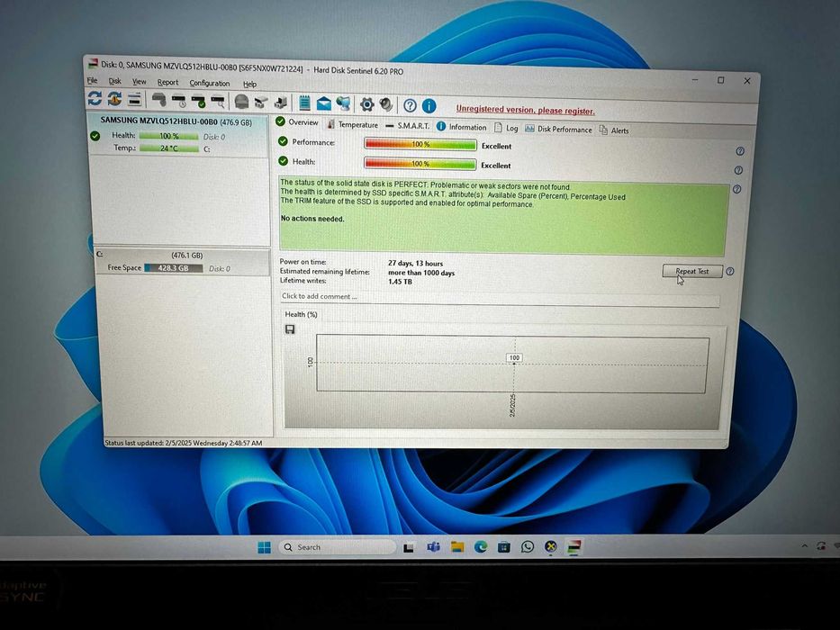Image resolution: width=840 pixels, height=630 pixels.
Task: Open the Help menu
Action: pyautogui.click(x=249, y=84)
